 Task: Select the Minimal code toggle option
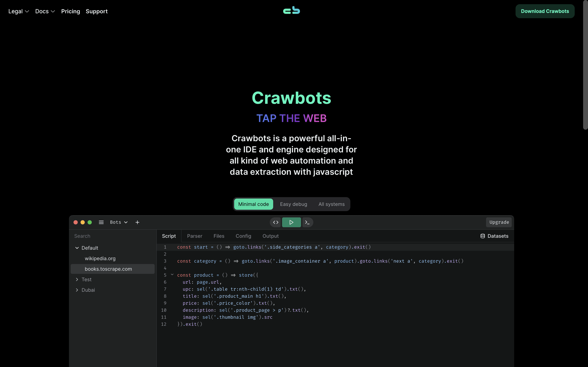253,204
